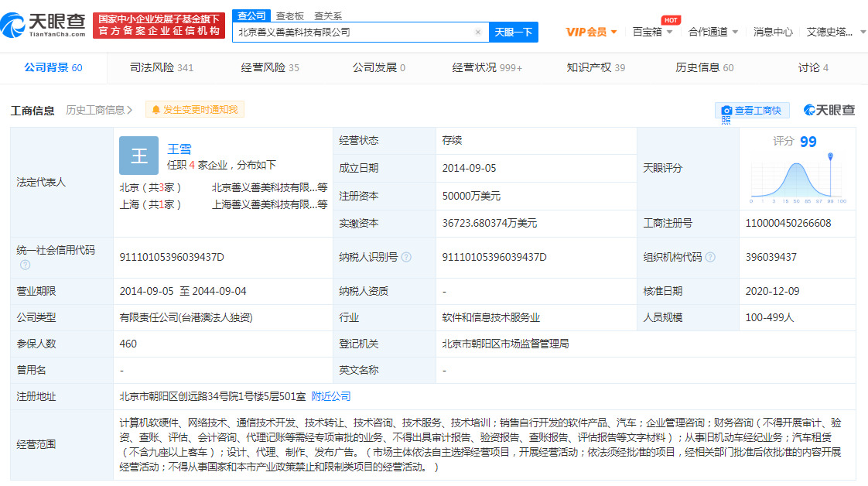This screenshot has height=486, width=868.
Task: Click the 统一社会信用代码 help icon
Action: (25, 265)
